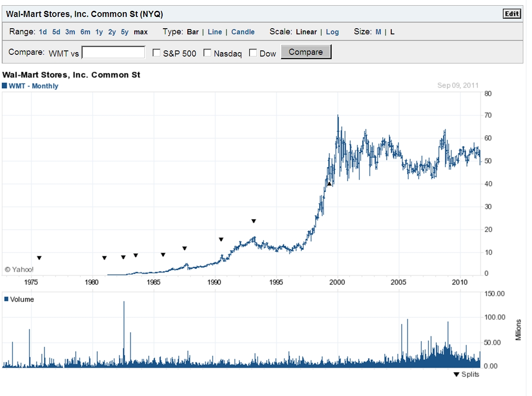Click the header Wal-Mart Stores, Inc. Common St (NYQ)
This screenshot has height=396, width=532.
tap(84, 14)
